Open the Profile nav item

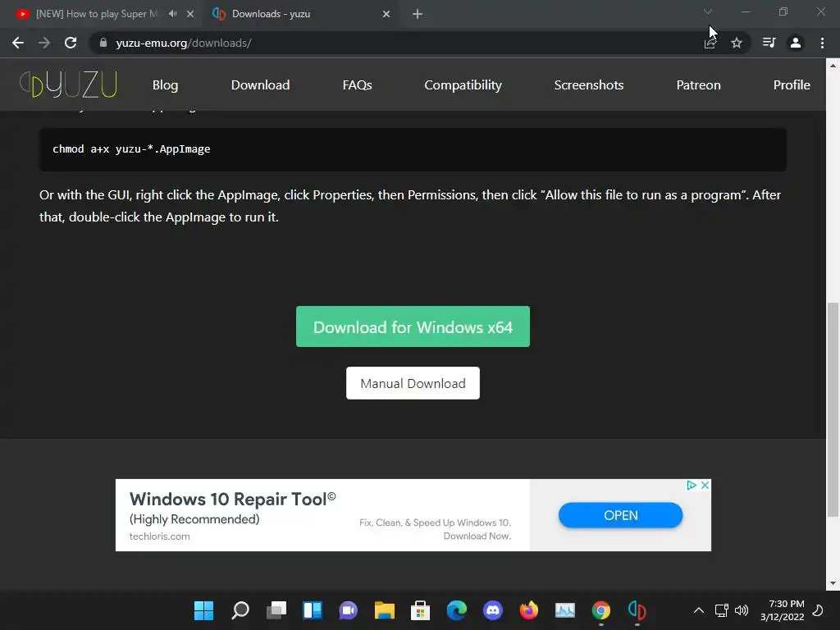click(792, 85)
